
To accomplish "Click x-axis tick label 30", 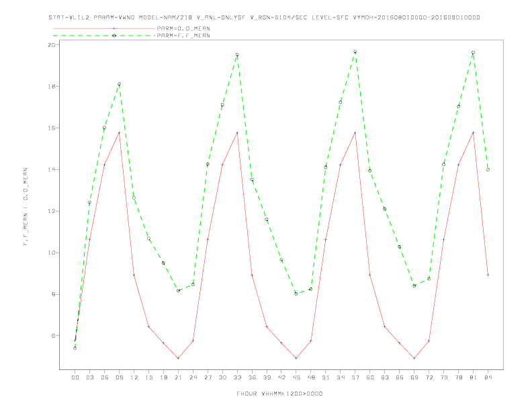I will click(222, 377).
